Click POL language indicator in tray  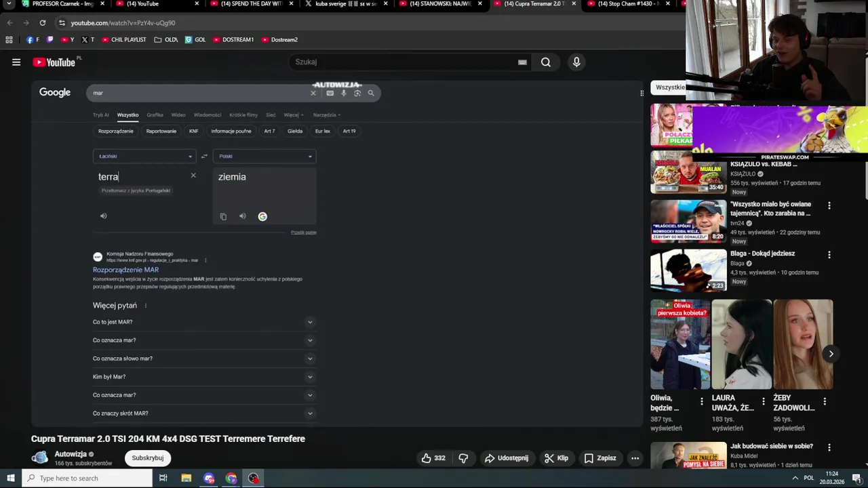click(x=808, y=478)
